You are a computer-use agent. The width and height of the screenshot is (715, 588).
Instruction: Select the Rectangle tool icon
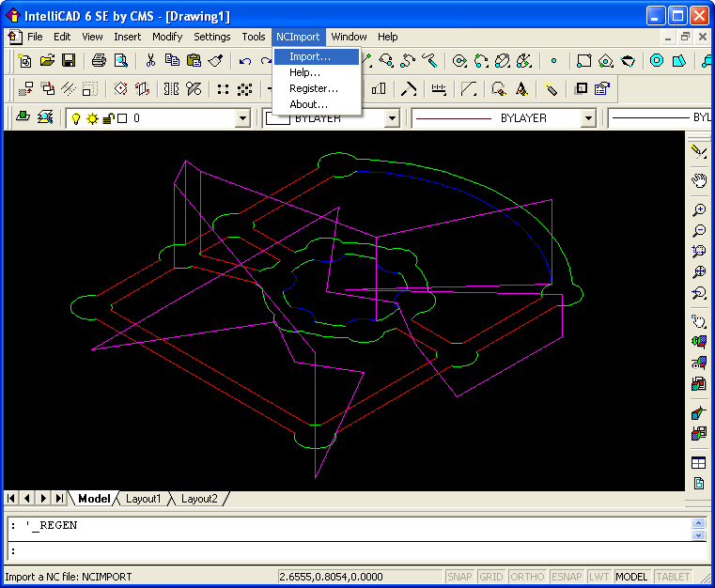(584, 61)
